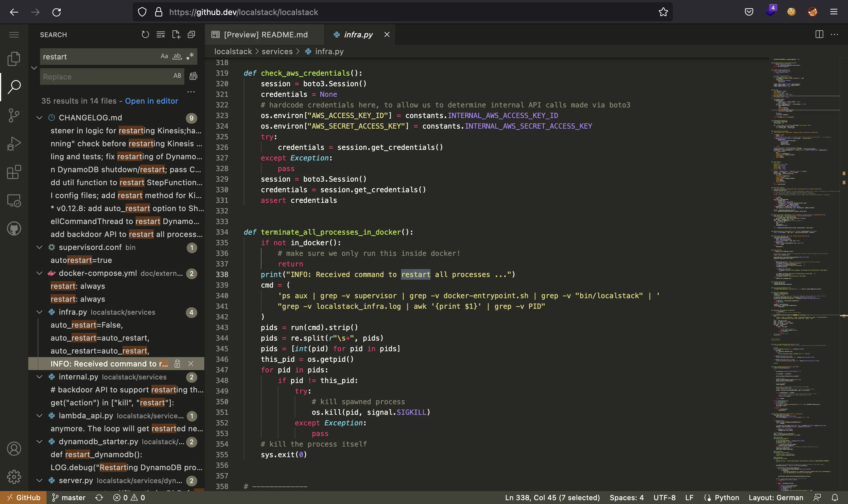
Task: Open the Run and Debug view
Action: 14,144
